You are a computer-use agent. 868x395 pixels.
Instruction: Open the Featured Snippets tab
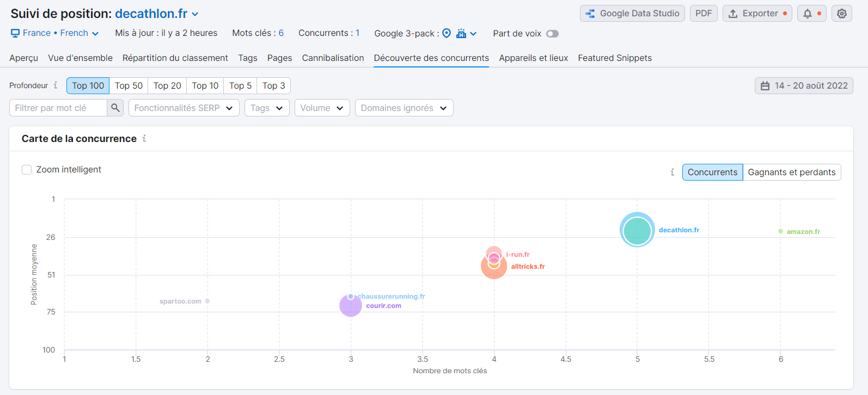615,58
